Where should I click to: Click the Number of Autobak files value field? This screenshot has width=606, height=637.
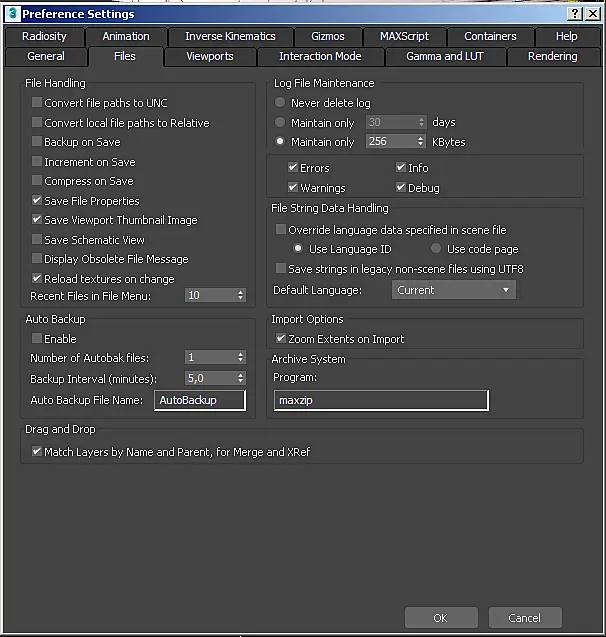pos(211,357)
